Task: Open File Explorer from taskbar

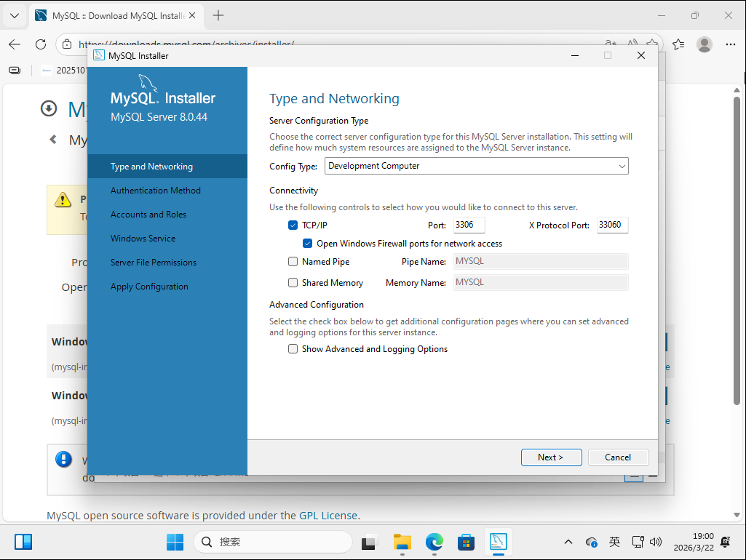Action: click(402, 542)
